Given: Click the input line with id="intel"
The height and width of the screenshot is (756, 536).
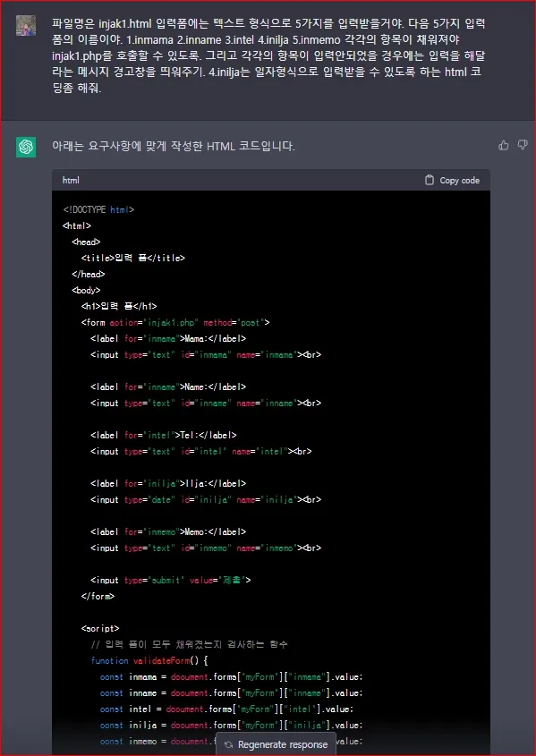Looking at the screenshot, I should pos(201,451).
